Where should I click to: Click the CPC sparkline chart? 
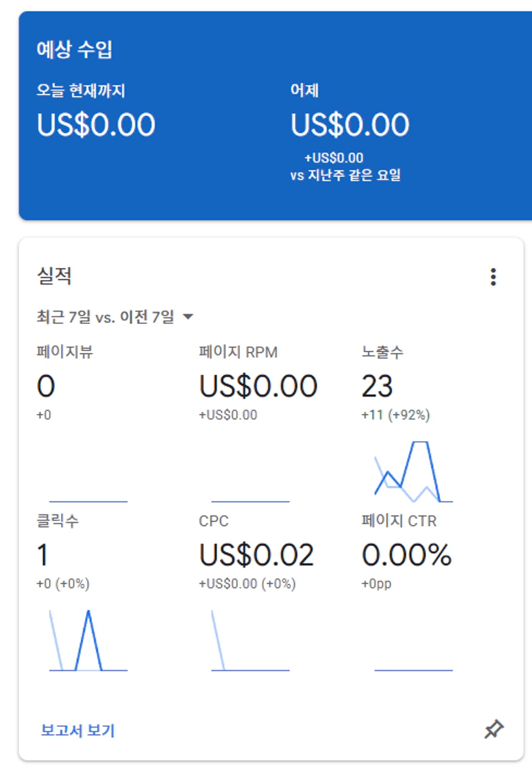pos(250,641)
